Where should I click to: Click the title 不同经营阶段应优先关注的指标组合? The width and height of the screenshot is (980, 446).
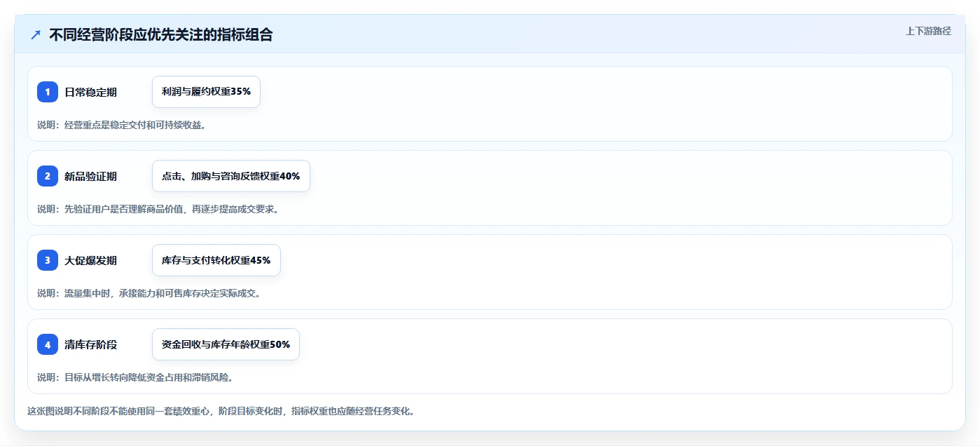click(160, 35)
